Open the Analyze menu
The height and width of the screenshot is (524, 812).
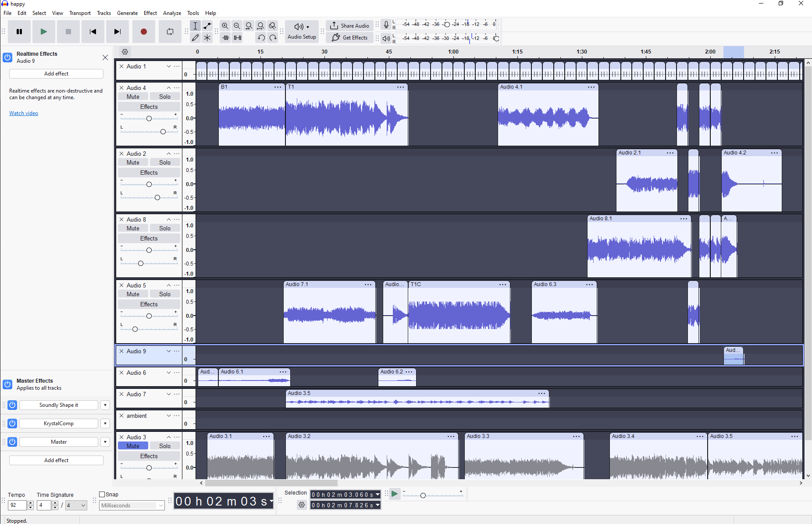pos(172,13)
